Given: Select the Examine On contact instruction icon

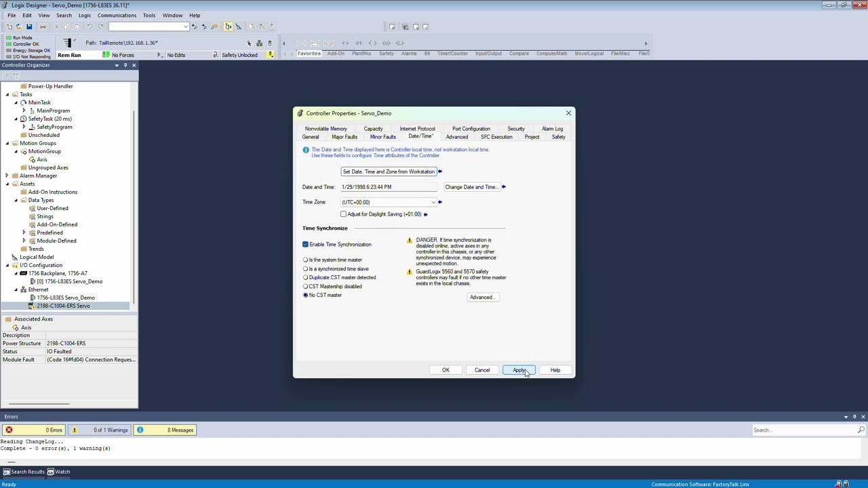Looking at the screenshot, I should pos(346,43).
